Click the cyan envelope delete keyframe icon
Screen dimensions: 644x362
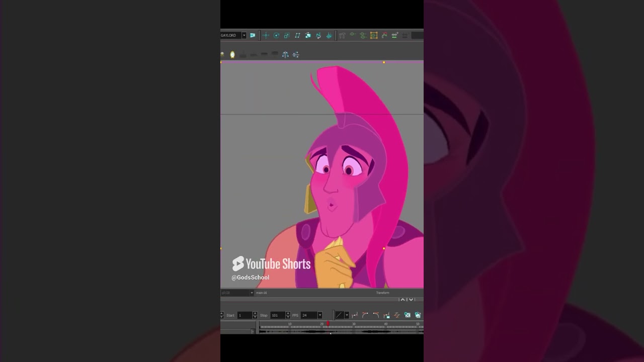pyautogui.click(x=408, y=315)
